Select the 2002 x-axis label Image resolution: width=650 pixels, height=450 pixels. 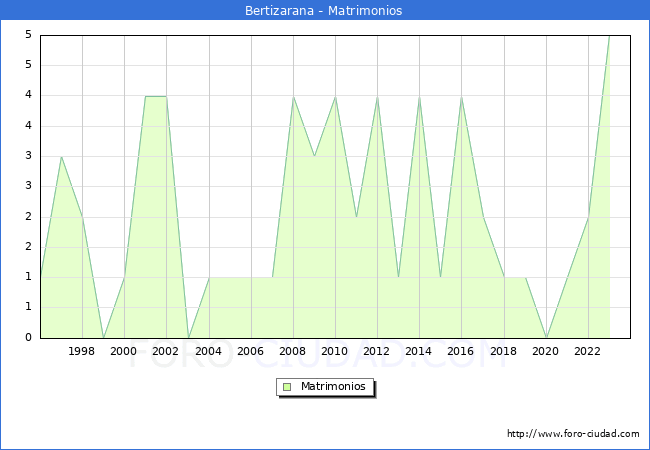(165, 351)
